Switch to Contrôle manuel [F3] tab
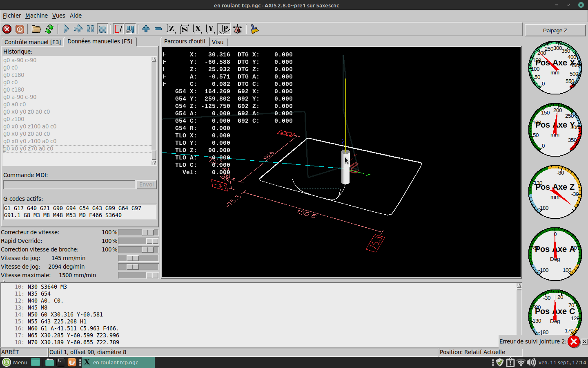Viewport: 588px width, 368px height. point(33,42)
